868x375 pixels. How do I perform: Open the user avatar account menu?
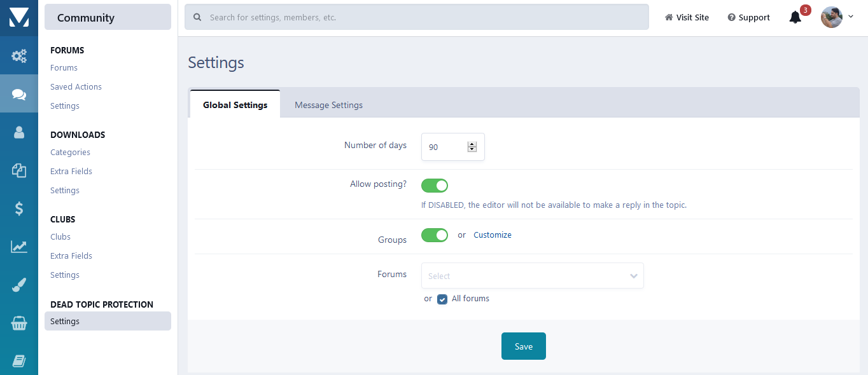tap(837, 17)
